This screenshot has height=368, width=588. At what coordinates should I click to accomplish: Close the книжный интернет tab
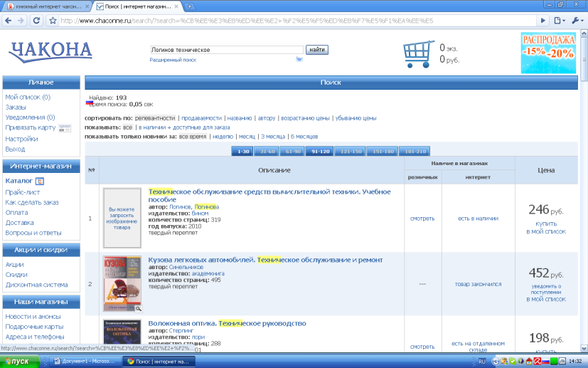click(87, 6)
